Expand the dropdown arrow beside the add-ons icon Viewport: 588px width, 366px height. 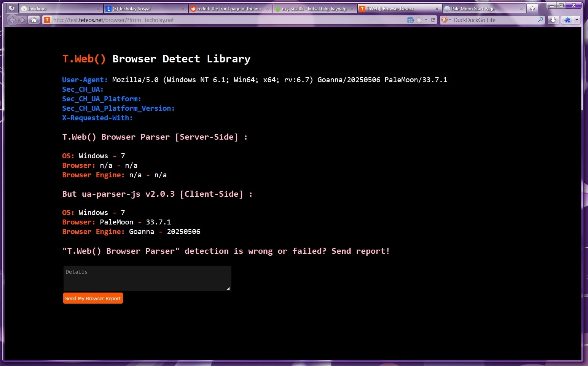[x=577, y=20]
